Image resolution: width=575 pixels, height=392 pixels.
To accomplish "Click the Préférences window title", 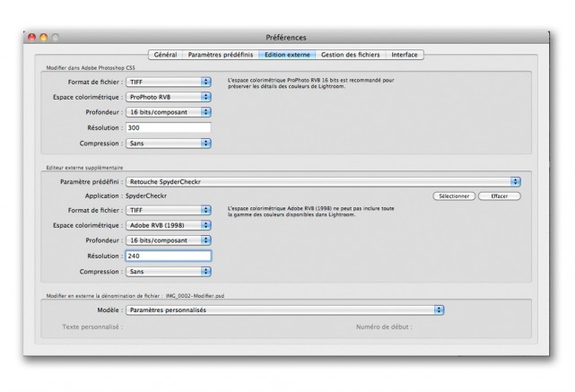I will (286, 38).
